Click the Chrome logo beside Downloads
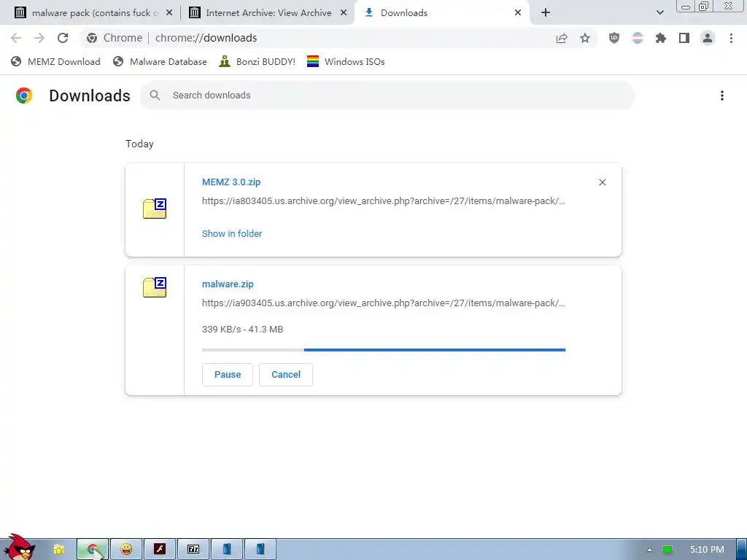The image size is (747, 560). coord(24,96)
